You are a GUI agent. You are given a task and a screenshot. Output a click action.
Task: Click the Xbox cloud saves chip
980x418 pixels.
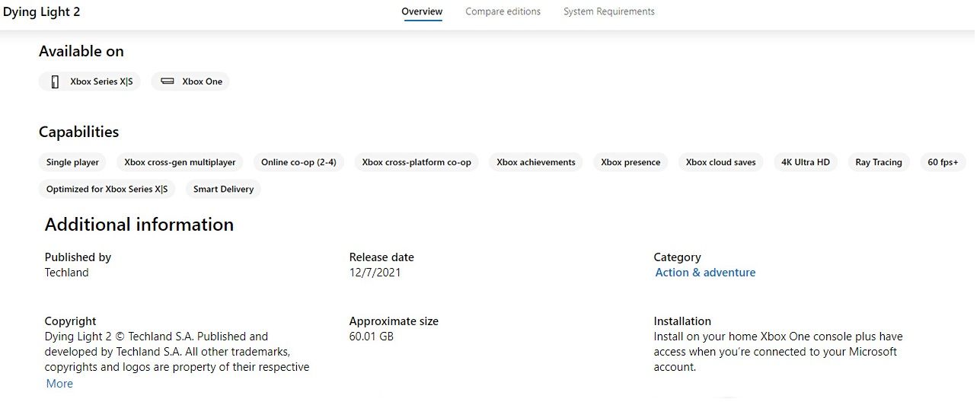click(x=720, y=162)
